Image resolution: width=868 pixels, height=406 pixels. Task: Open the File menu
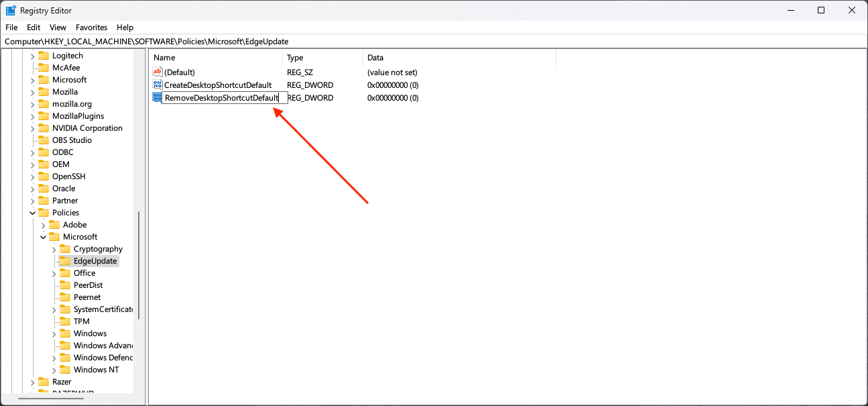(x=11, y=28)
